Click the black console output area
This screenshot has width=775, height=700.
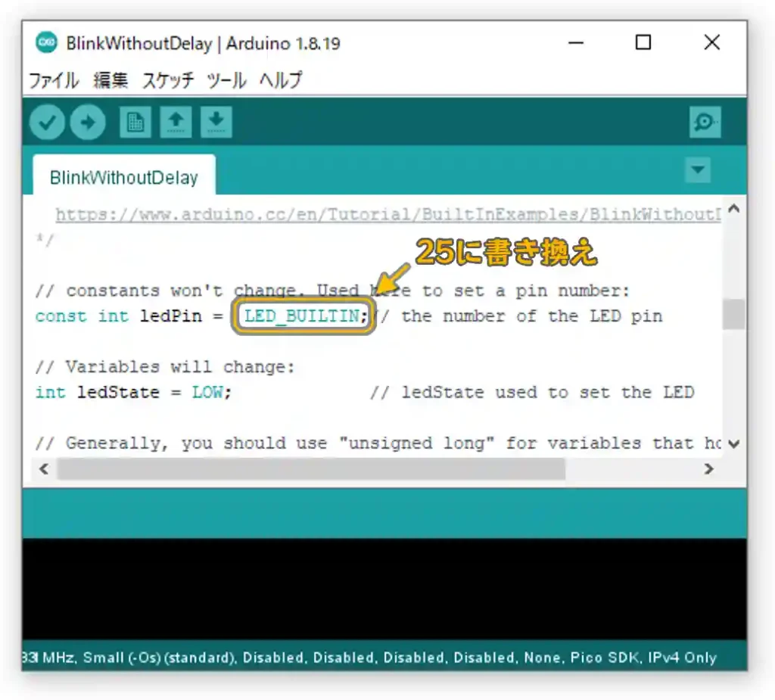point(384,590)
